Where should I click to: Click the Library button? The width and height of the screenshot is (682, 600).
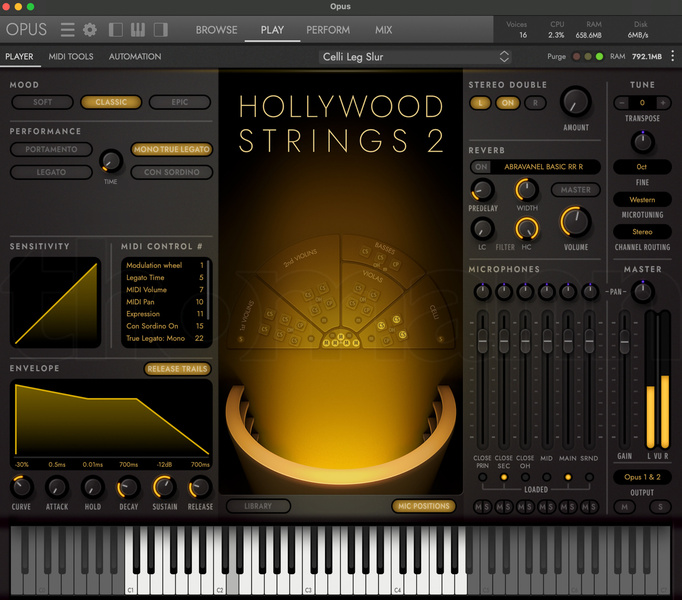(x=258, y=506)
